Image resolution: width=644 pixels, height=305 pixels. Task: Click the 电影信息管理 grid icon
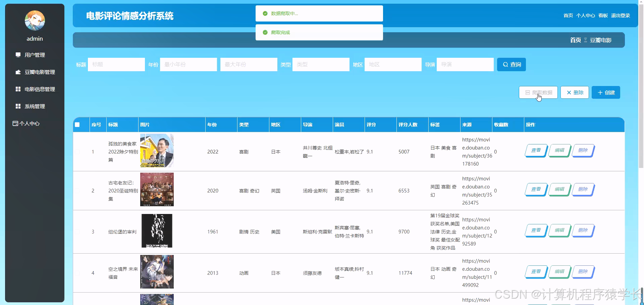tap(18, 89)
